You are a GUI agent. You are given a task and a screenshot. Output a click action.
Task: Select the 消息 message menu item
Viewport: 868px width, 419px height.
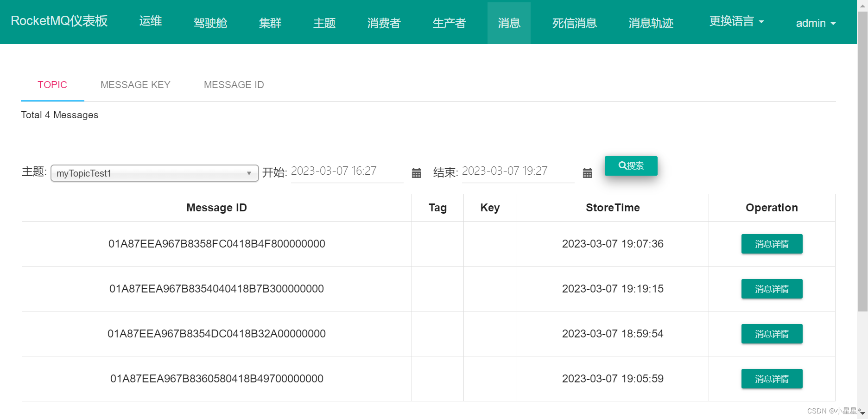click(x=509, y=23)
